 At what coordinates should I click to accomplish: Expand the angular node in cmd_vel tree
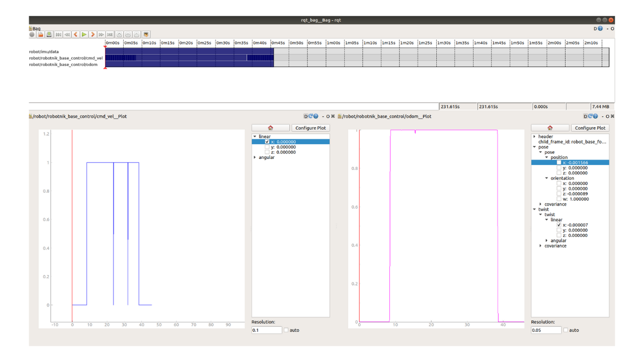pos(255,157)
